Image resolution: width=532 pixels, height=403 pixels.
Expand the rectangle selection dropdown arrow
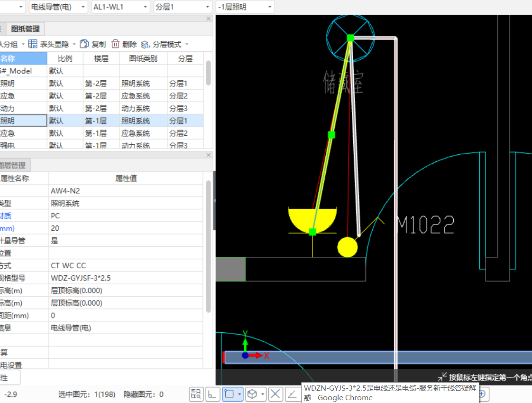[239, 394]
